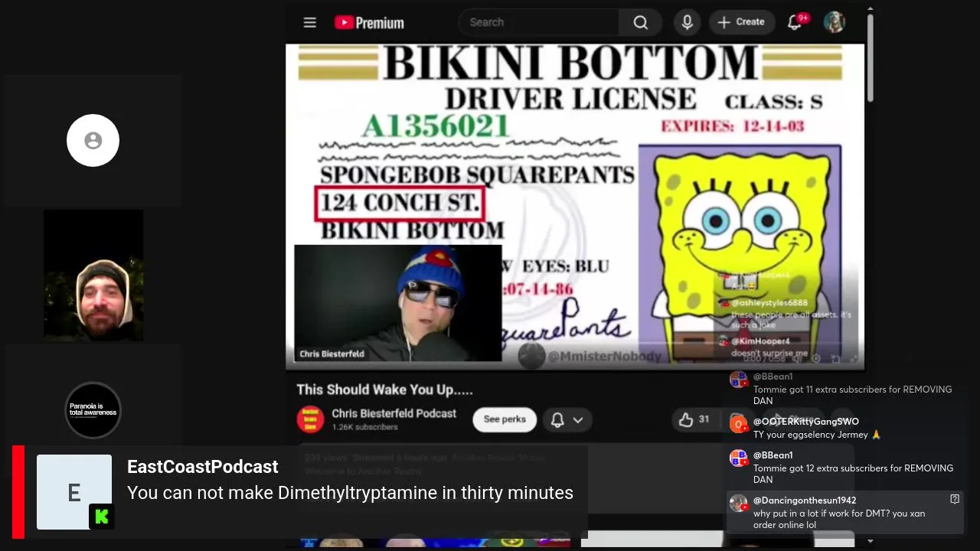Click @OOTERKittyGangSWO's orange avatar

tap(738, 424)
